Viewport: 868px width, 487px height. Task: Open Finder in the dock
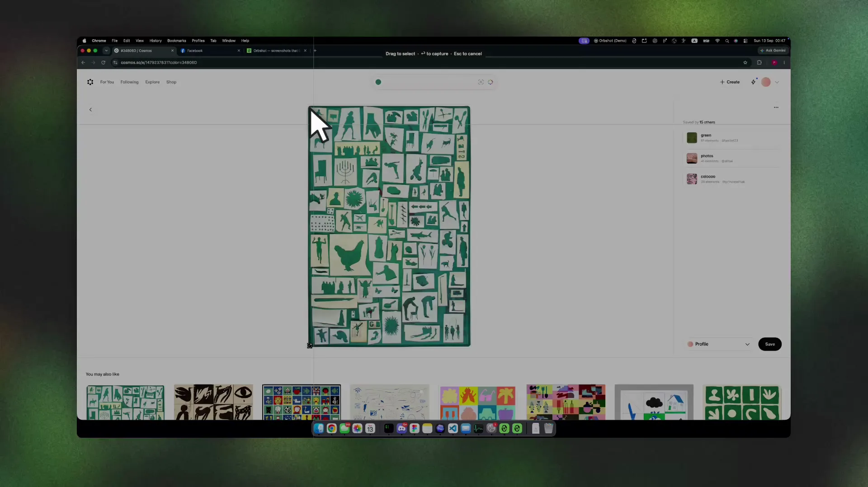[319, 429]
